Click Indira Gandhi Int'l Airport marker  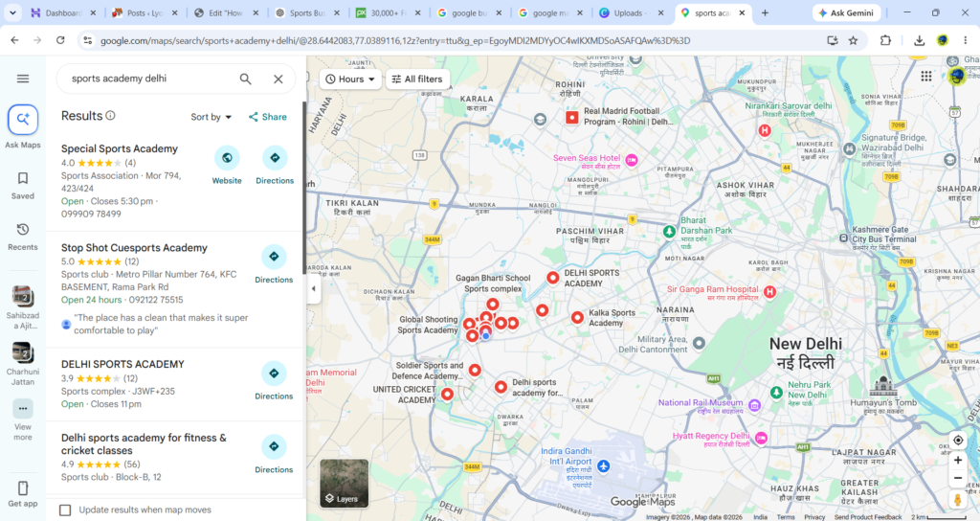tap(603, 466)
